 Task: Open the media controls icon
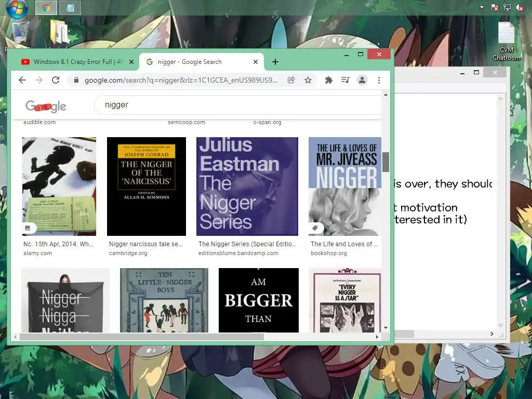pyautogui.click(x=345, y=80)
